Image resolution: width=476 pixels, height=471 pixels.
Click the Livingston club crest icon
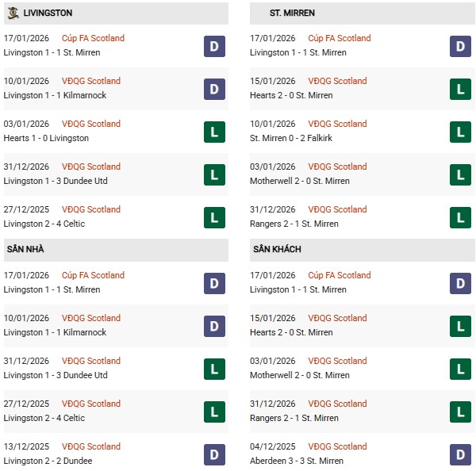pos(13,13)
